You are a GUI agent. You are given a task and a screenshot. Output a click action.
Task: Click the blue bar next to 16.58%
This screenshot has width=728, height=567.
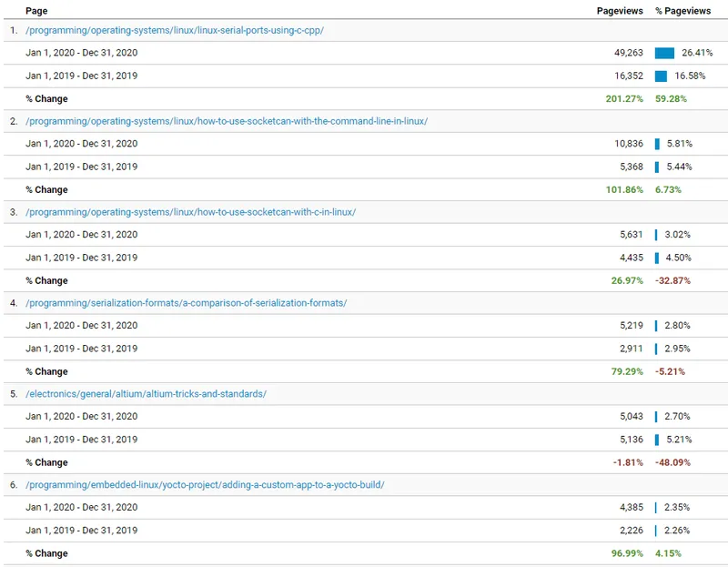click(x=661, y=76)
